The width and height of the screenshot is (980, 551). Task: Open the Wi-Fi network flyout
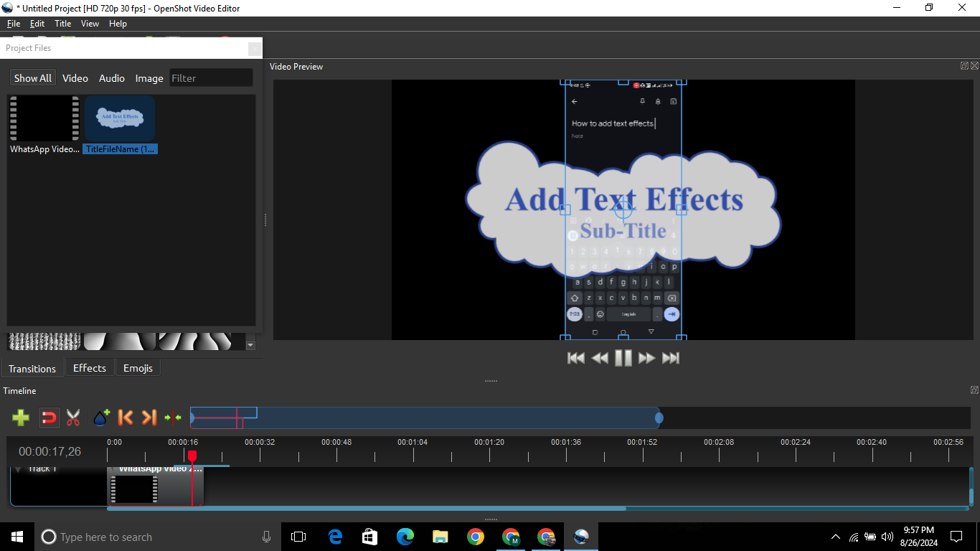pos(854,537)
